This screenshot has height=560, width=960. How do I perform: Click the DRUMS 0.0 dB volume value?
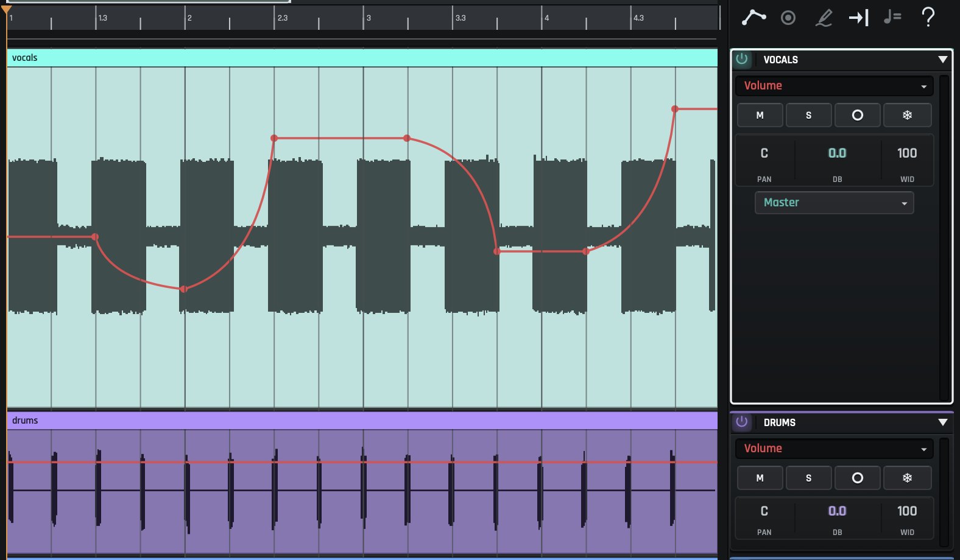pyautogui.click(x=837, y=511)
